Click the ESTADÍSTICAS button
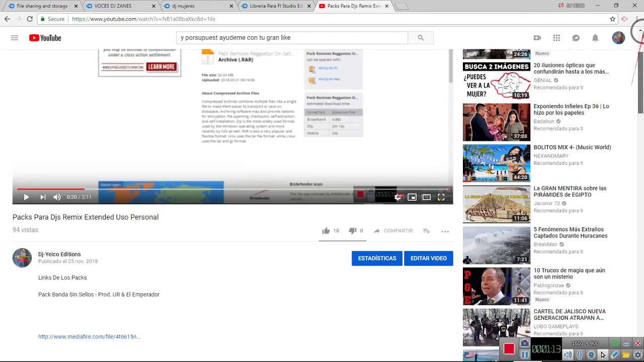 pyautogui.click(x=377, y=258)
